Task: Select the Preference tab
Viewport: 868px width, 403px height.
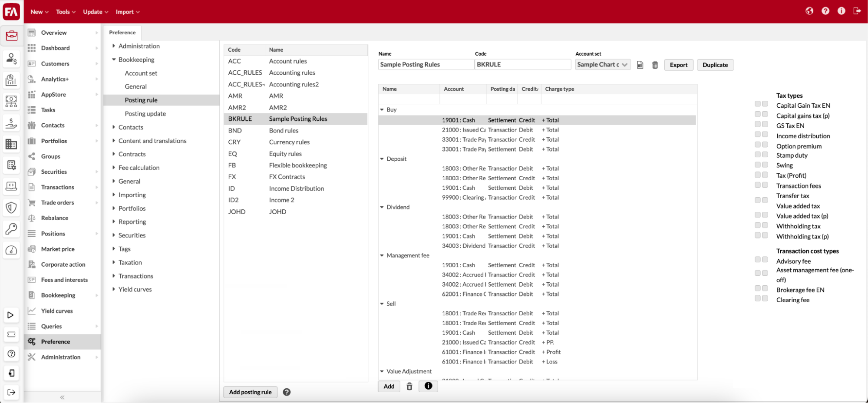Action: (x=122, y=33)
